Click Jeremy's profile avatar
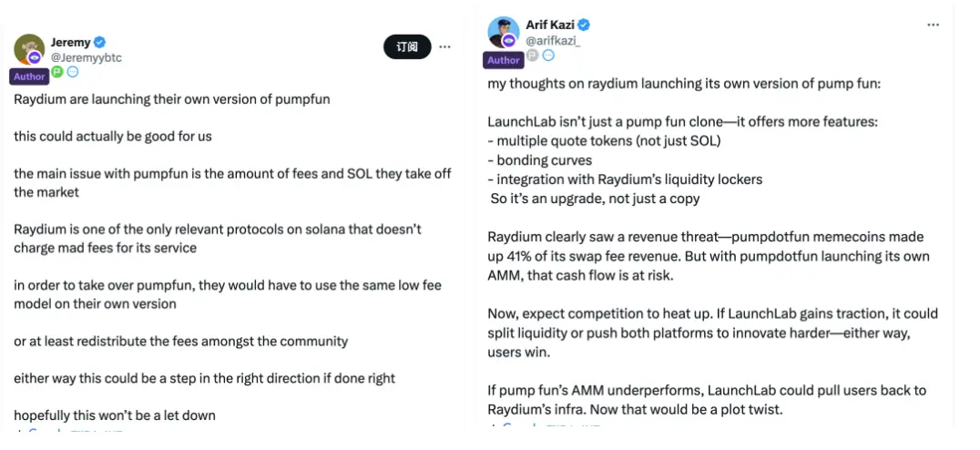Image resolution: width=980 pixels, height=450 pixels. click(x=27, y=47)
